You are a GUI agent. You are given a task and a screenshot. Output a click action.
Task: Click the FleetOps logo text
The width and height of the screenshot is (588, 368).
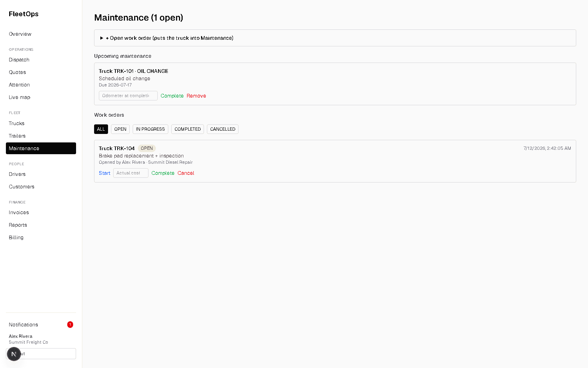pos(24,14)
